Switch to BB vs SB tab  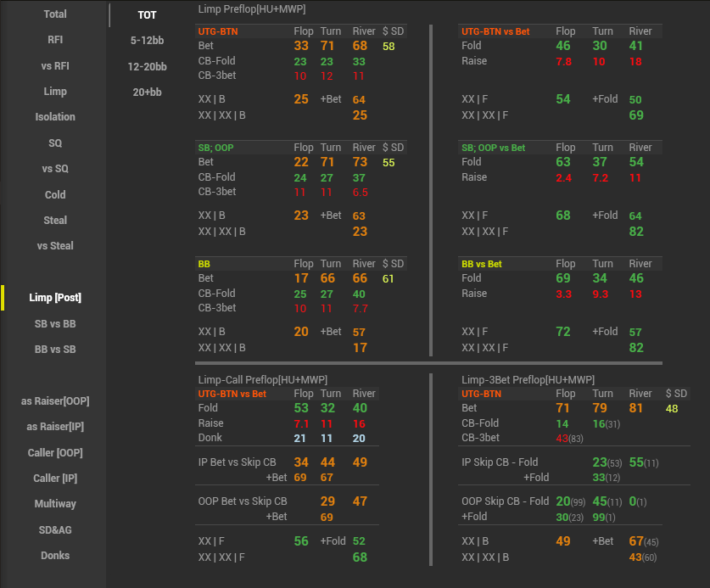(55, 350)
